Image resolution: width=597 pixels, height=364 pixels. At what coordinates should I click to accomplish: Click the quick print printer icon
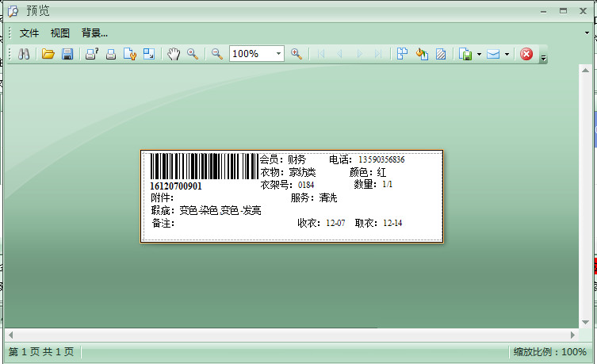(111, 54)
